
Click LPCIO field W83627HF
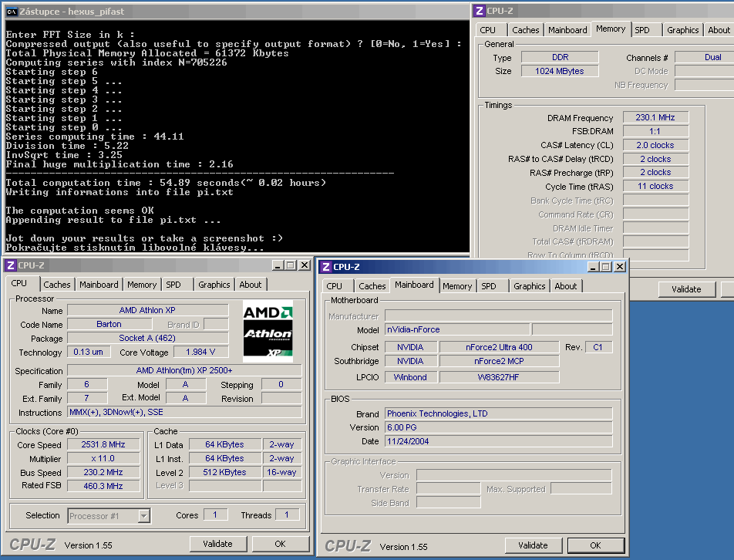[499, 377]
